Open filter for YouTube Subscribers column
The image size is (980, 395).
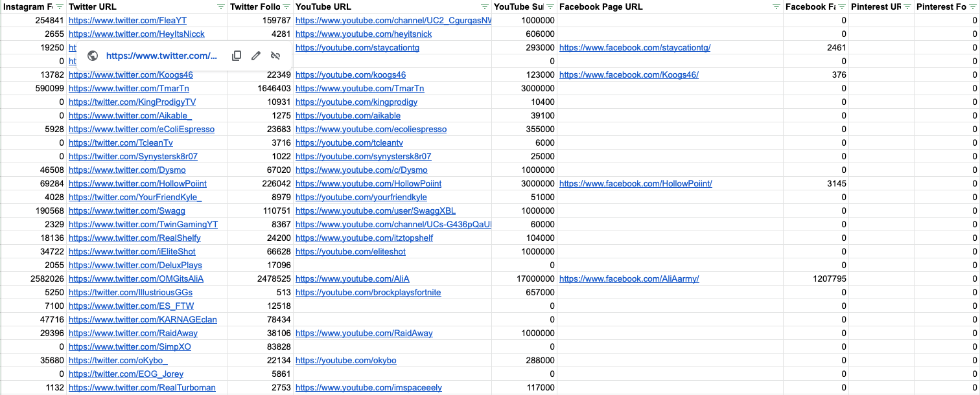click(x=550, y=6)
